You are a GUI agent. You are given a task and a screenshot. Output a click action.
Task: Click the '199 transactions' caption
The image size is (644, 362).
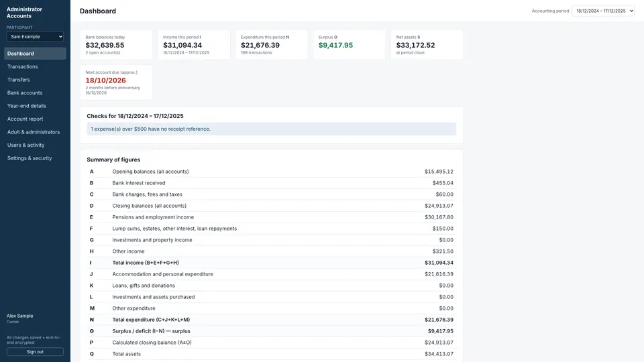[x=256, y=52]
